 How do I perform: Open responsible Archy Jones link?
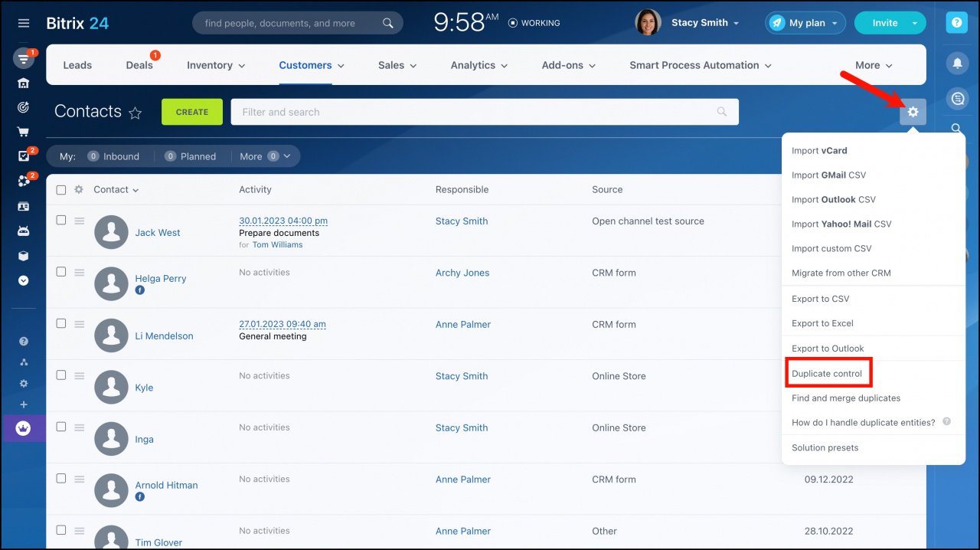pos(462,273)
